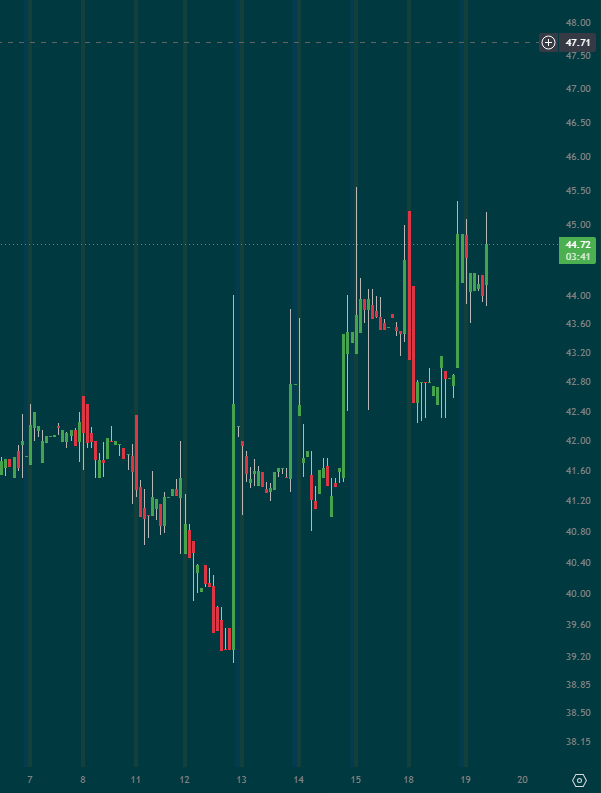Click the 40.40 price axis label
This screenshot has width=601, height=793.
[578, 562]
